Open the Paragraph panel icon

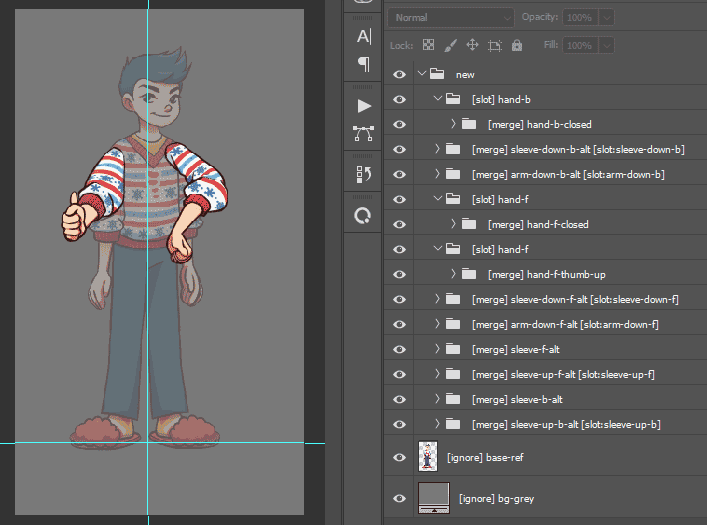pyautogui.click(x=363, y=63)
